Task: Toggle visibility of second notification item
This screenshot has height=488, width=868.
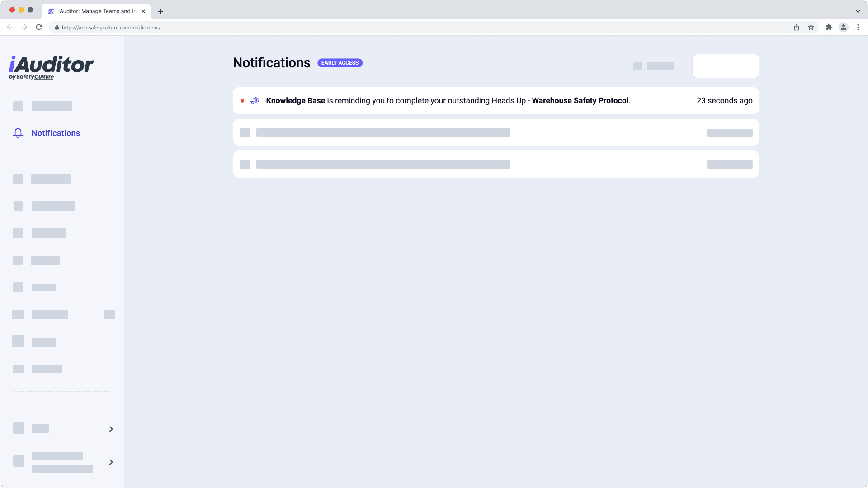Action: click(245, 132)
